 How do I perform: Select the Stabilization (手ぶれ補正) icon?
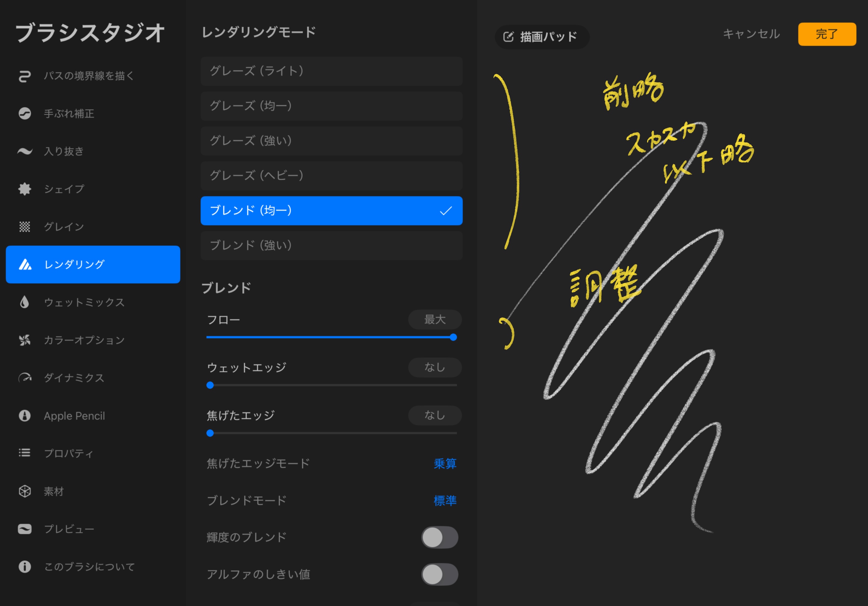click(x=25, y=113)
